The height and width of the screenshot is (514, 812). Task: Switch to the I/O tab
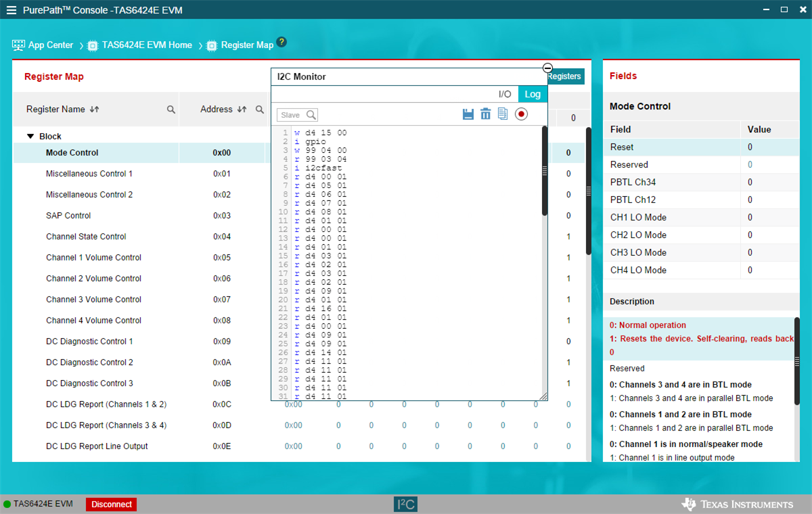(x=505, y=94)
